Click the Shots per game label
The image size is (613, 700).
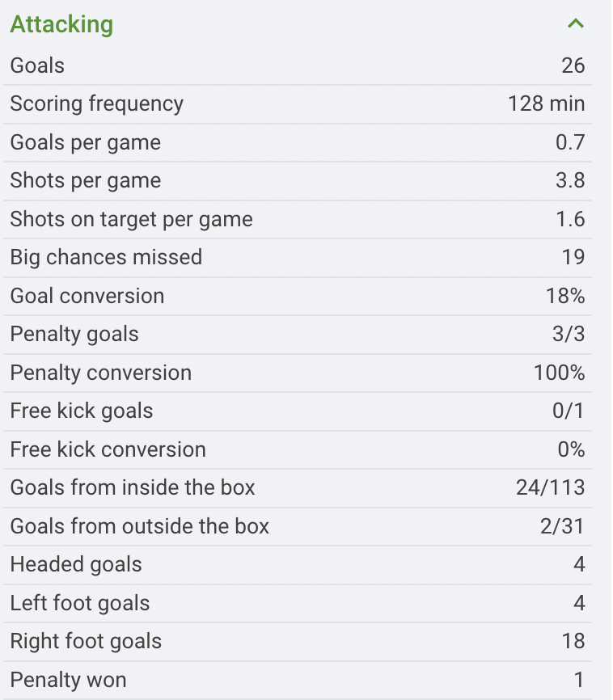(x=85, y=181)
